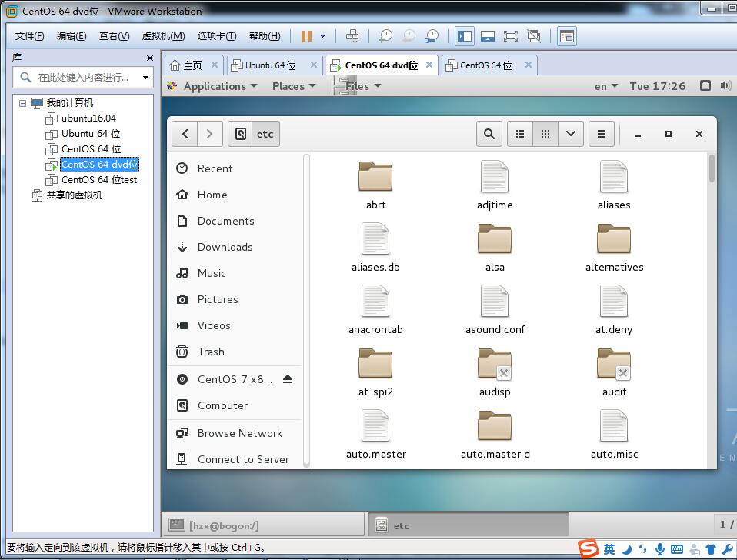Toggle the thumbnail bar view
The image size is (737, 560).
point(488,36)
